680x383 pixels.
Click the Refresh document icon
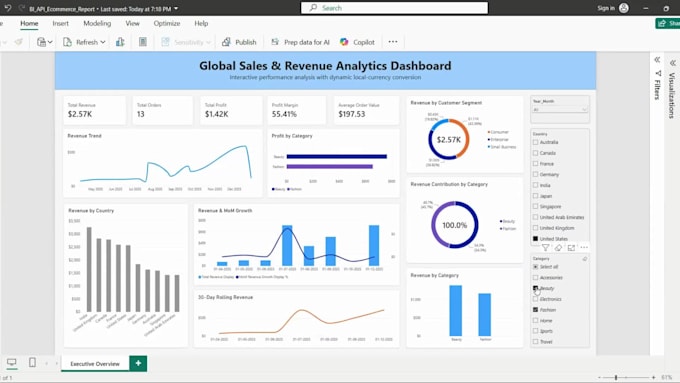[67, 42]
